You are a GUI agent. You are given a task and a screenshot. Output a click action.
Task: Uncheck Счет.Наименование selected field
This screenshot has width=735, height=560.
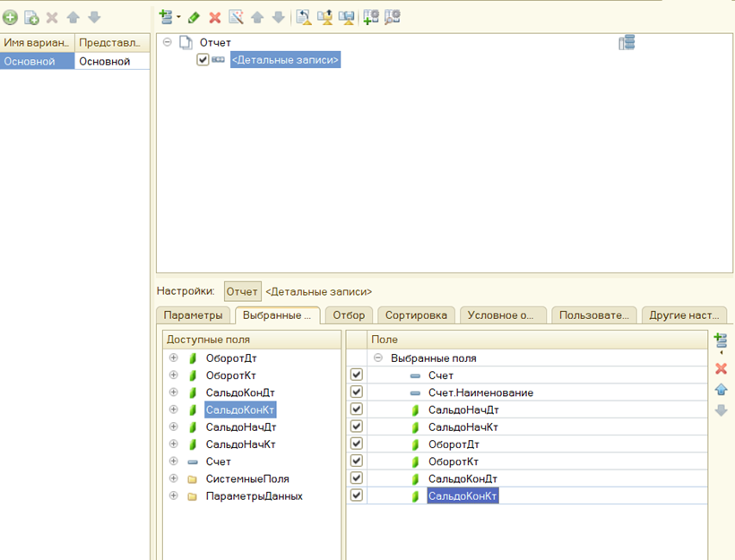[x=356, y=392]
